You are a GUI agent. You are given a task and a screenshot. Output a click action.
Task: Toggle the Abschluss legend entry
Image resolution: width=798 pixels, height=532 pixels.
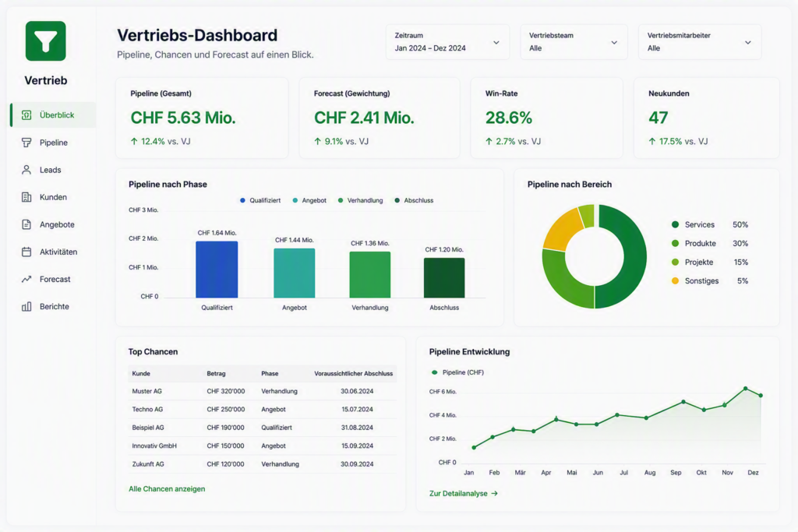tap(414, 200)
